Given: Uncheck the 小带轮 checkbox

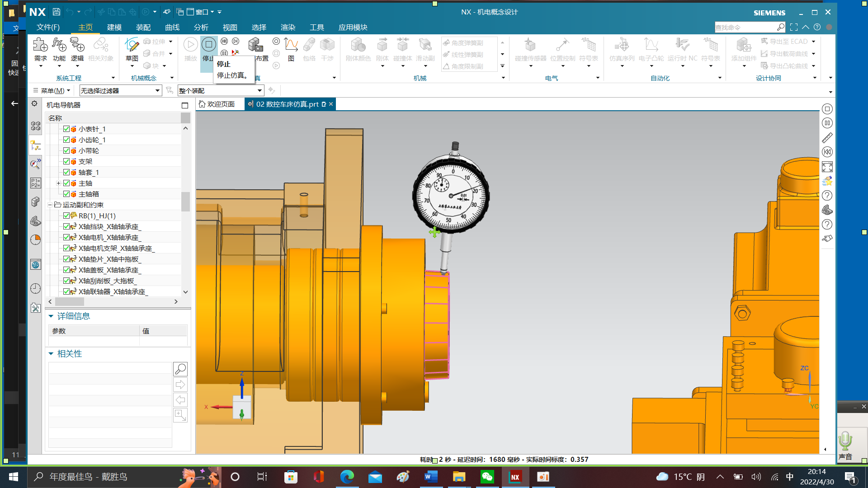Looking at the screenshot, I should point(66,150).
